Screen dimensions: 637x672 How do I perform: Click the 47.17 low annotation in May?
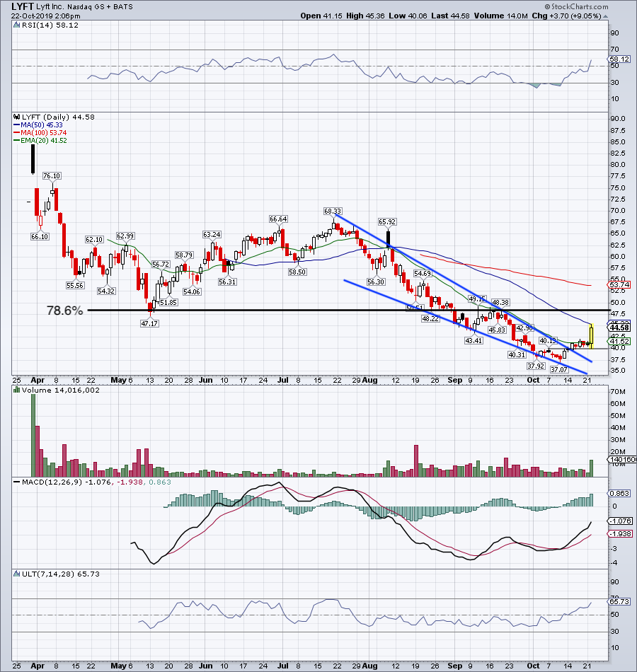[149, 323]
